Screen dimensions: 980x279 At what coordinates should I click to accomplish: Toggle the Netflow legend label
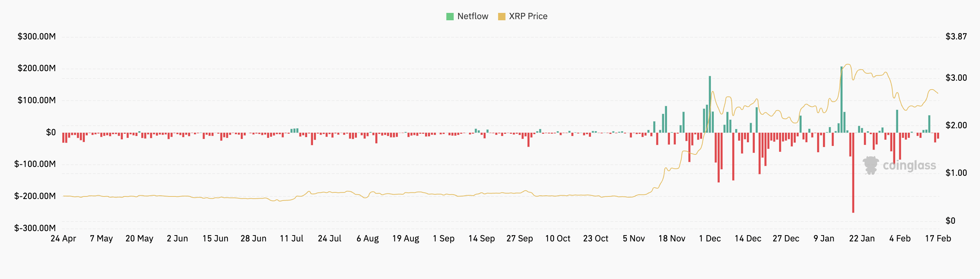click(473, 16)
